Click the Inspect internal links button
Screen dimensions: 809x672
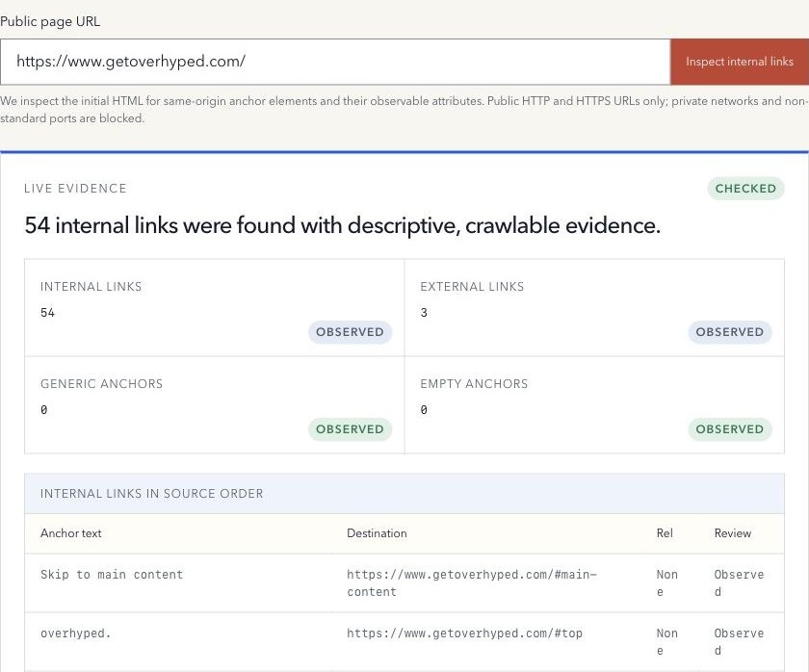pos(740,62)
